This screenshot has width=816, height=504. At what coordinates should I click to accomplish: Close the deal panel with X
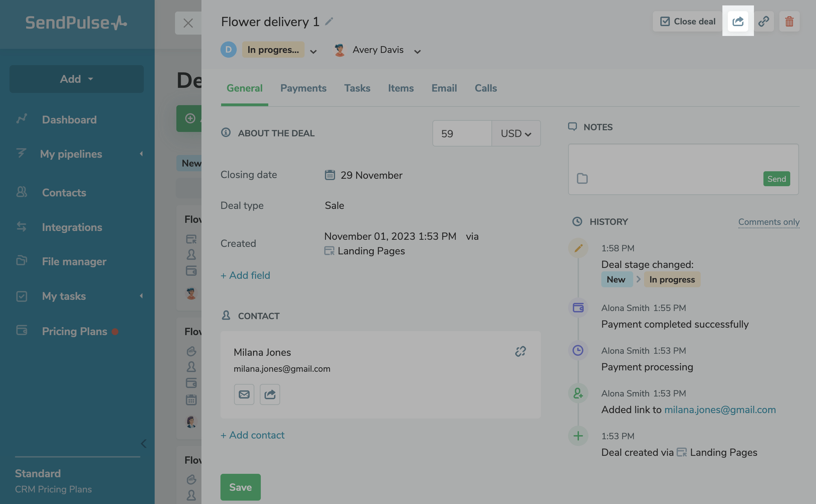[188, 23]
